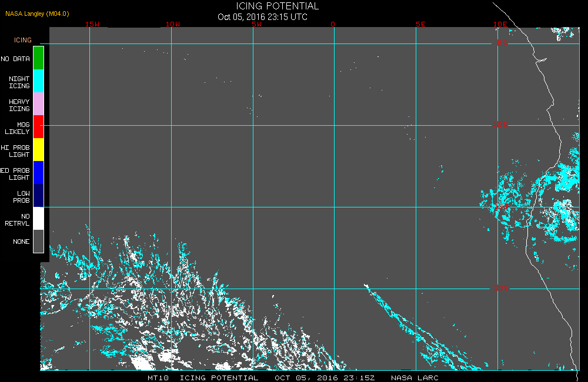The height and width of the screenshot is (382, 588).
Task: Click the yellow HI PROB LIGHT swatch
Action: (x=39, y=150)
